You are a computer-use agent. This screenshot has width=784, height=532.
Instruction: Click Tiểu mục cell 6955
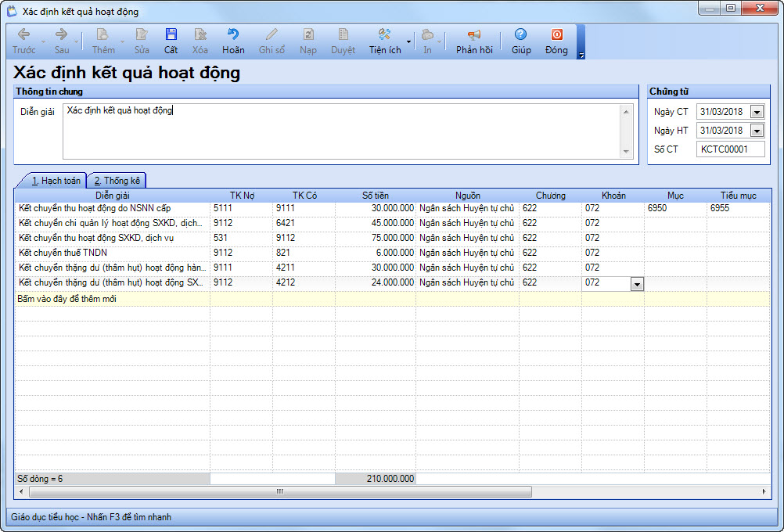(x=739, y=209)
